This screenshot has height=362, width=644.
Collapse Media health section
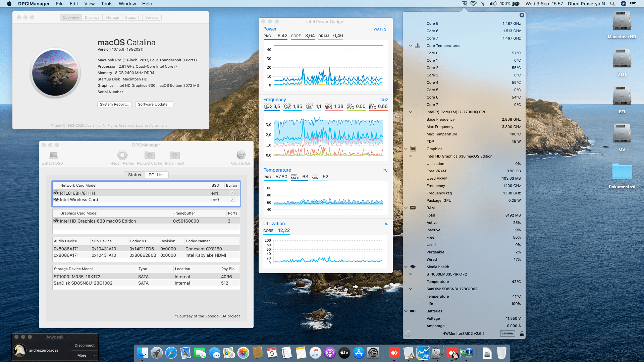tap(406, 267)
